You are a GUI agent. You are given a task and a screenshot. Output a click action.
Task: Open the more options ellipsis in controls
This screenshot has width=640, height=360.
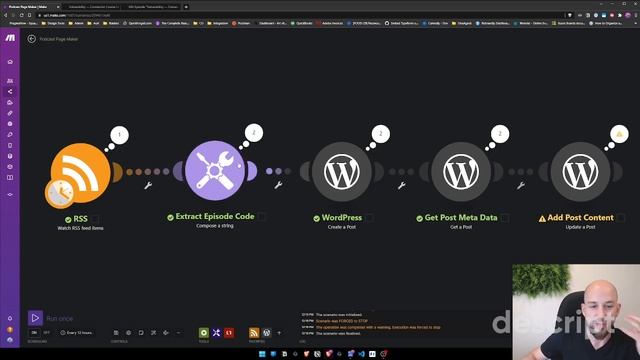tap(178, 333)
